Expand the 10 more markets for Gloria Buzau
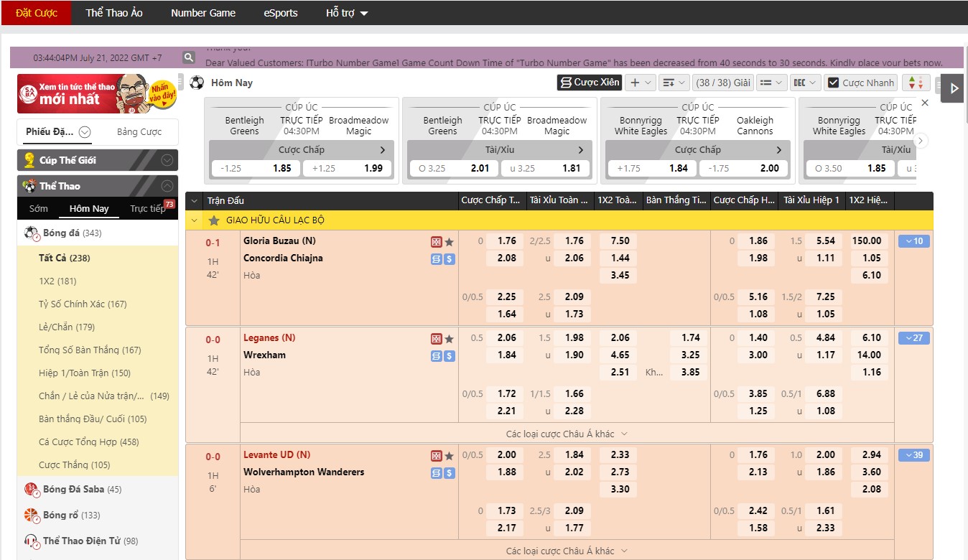This screenshot has width=968, height=560. (914, 241)
